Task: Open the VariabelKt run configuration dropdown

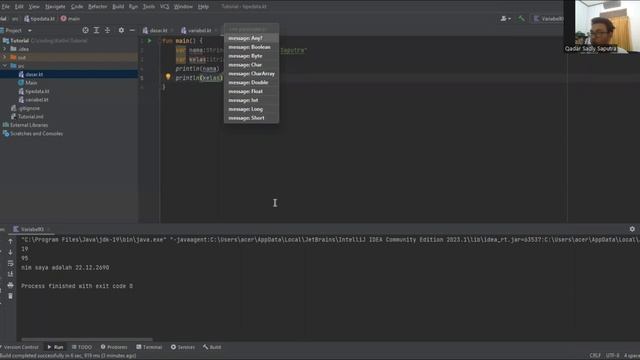Action: pos(548,19)
